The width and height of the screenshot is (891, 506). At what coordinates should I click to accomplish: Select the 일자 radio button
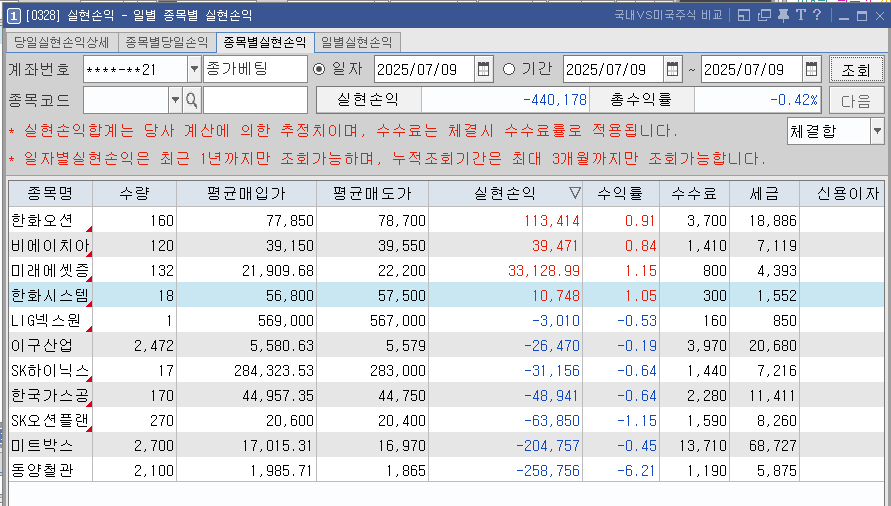point(320,70)
